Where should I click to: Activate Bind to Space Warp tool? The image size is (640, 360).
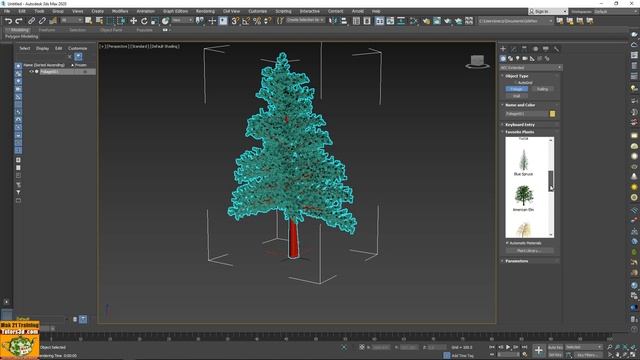click(53, 21)
